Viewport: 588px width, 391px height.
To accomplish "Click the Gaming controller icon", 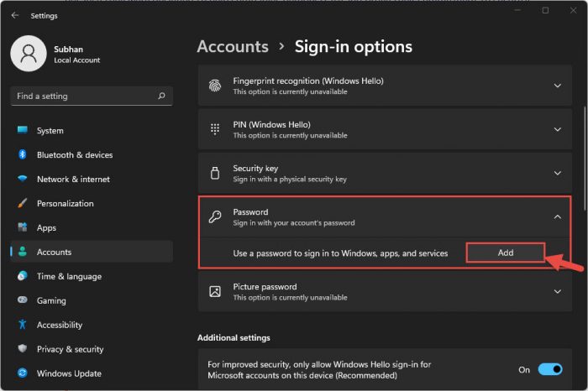I will pos(23,300).
